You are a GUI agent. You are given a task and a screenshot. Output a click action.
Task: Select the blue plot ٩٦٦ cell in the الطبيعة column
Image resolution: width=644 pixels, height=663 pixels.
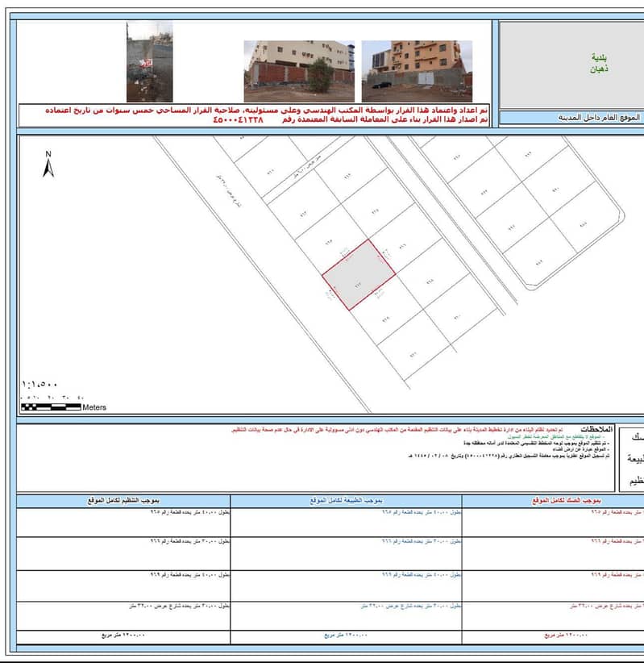(346, 554)
